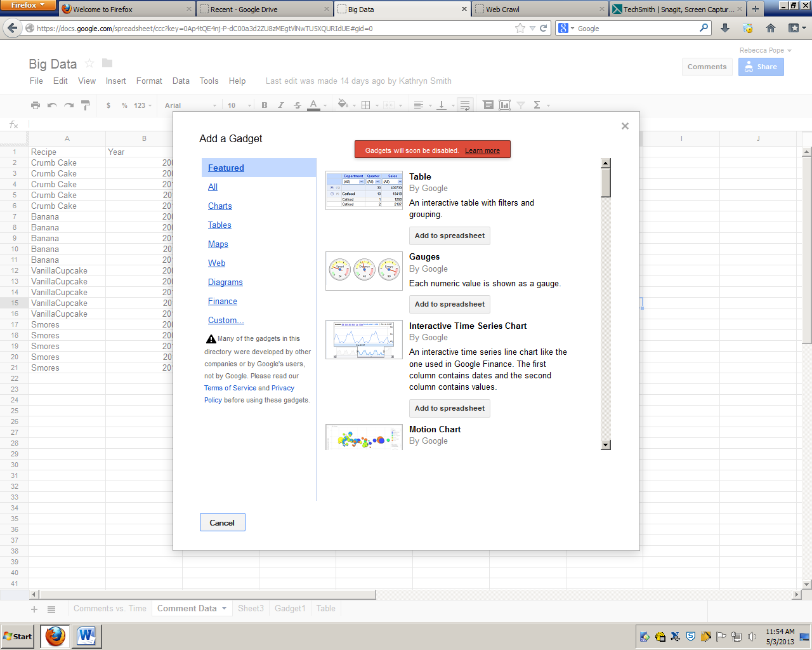Open the Firefox bookmarks menu button
Image resolution: width=812 pixels, height=650 pixels.
(797, 28)
